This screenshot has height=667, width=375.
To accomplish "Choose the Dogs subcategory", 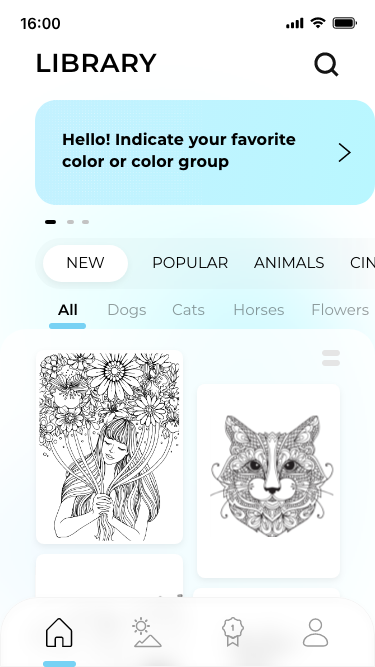I will pyautogui.click(x=127, y=310).
